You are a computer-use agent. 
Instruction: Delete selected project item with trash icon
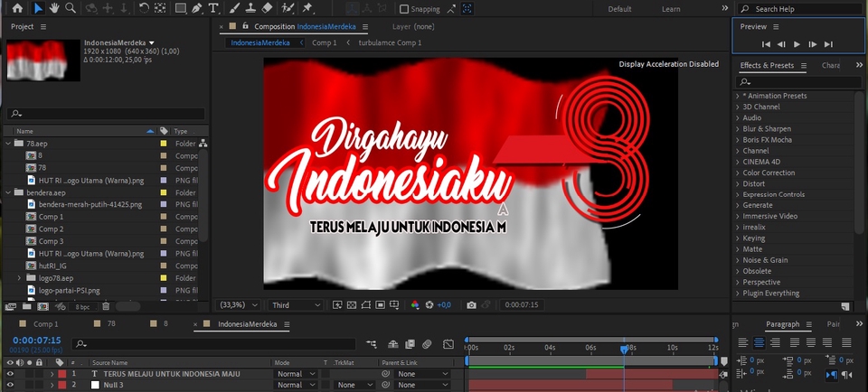point(107,306)
